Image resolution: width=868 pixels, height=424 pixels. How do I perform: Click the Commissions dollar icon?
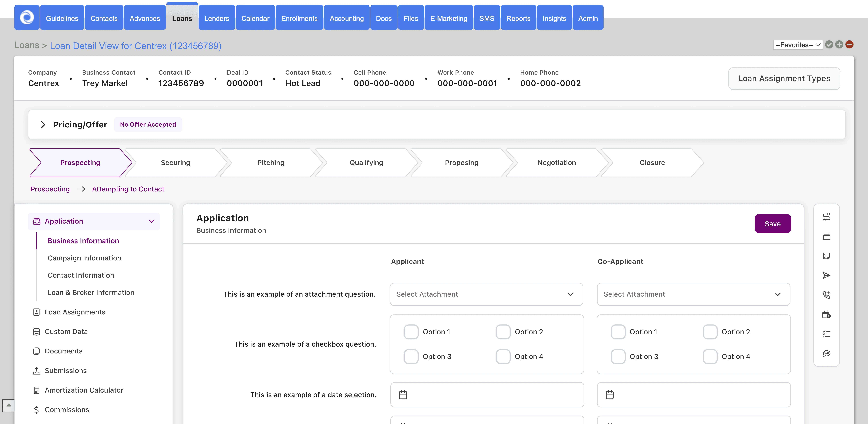36,410
